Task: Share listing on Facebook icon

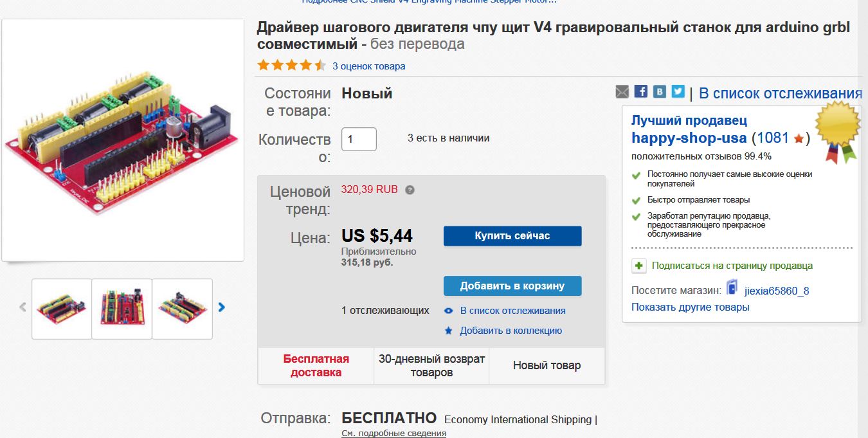Action: (x=641, y=91)
